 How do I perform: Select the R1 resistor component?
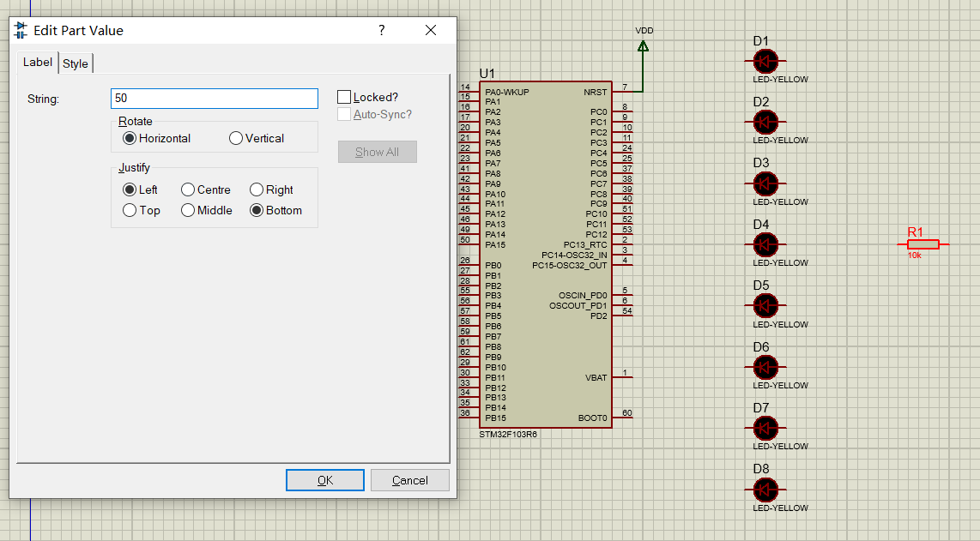click(x=923, y=244)
